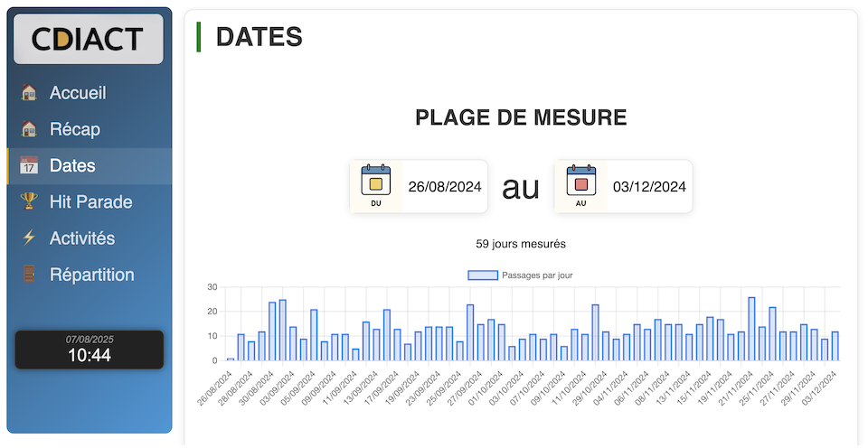Click the y-axis value 20
This screenshot has height=448, width=868.
[212, 312]
